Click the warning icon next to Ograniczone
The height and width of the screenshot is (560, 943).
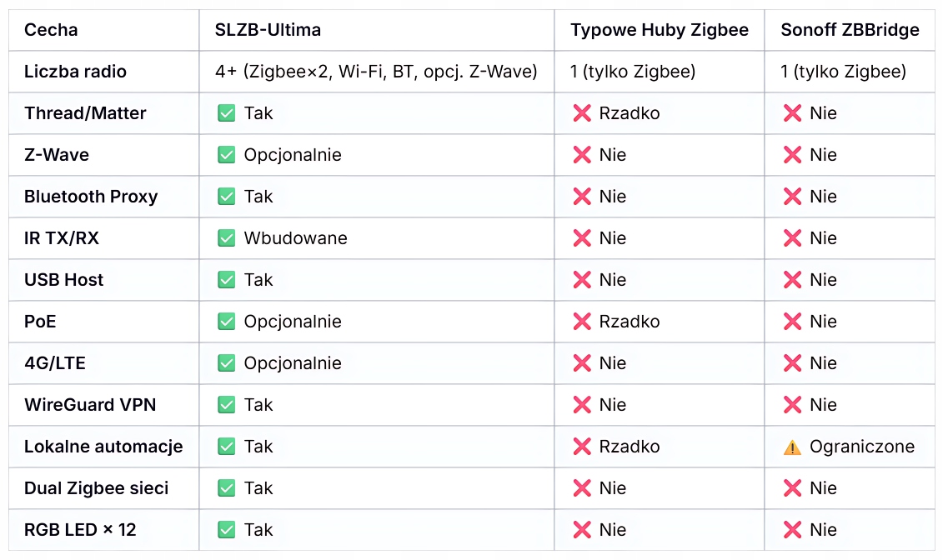click(x=792, y=447)
